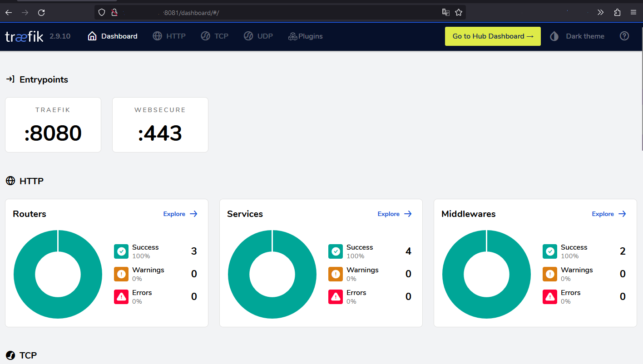Click the Errors alert icon under Middlewares
Image resolution: width=643 pixels, height=364 pixels.
549,296
